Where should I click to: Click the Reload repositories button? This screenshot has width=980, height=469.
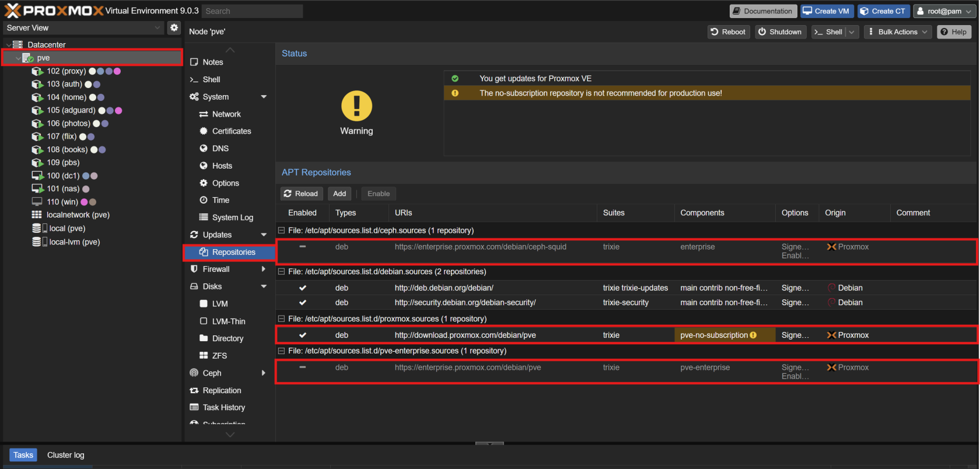point(301,194)
